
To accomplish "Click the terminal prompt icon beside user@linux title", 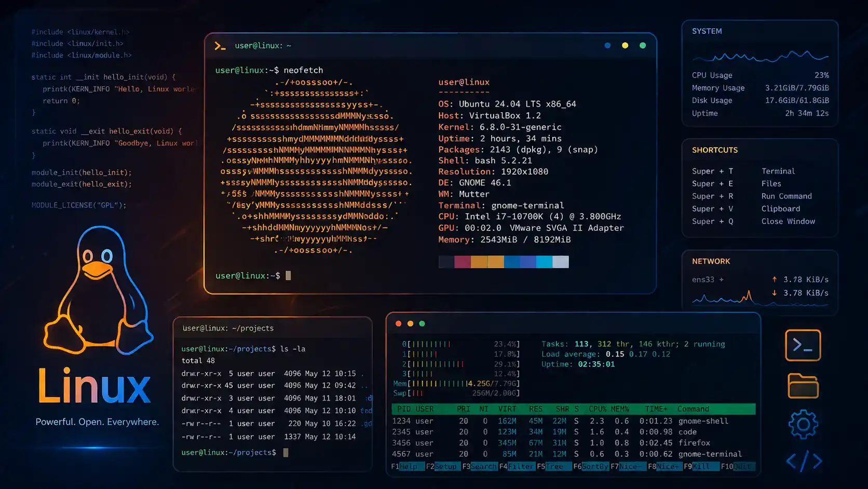I will pyautogui.click(x=220, y=46).
